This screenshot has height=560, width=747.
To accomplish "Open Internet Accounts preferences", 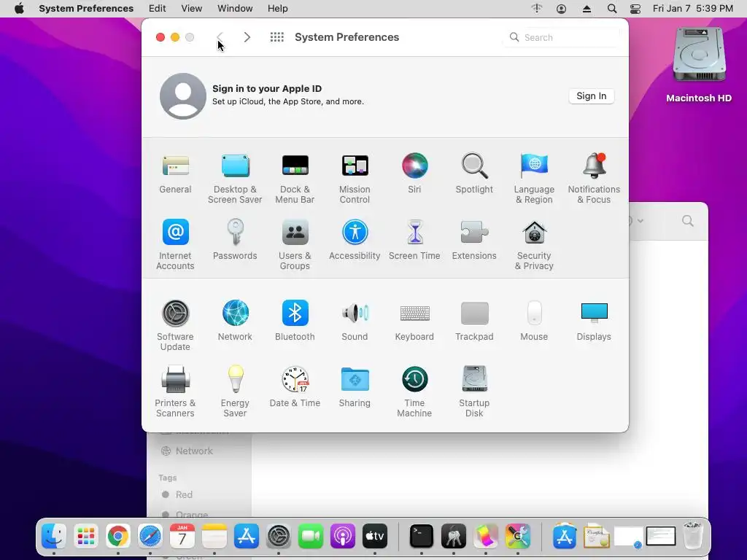I will tap(175, 245).
